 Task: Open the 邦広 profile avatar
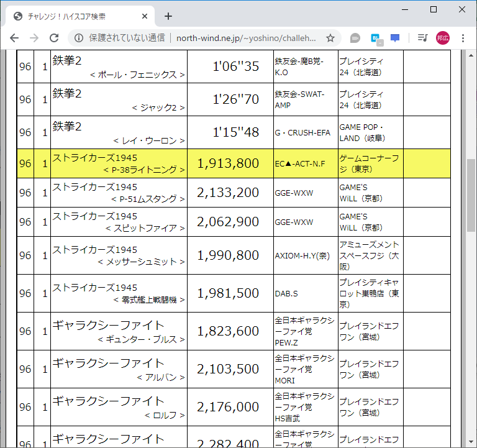pos(443,38)
